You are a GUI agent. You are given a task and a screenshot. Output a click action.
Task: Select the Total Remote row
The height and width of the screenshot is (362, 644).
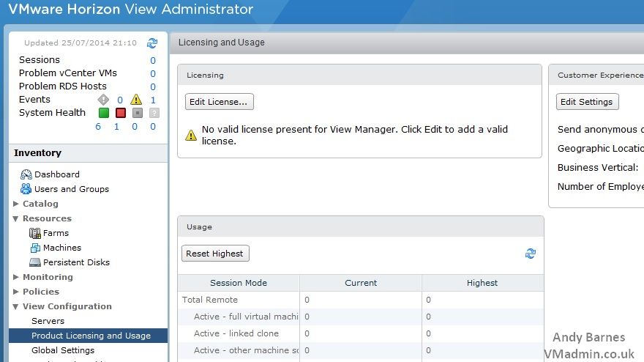[x=361, y=300]
